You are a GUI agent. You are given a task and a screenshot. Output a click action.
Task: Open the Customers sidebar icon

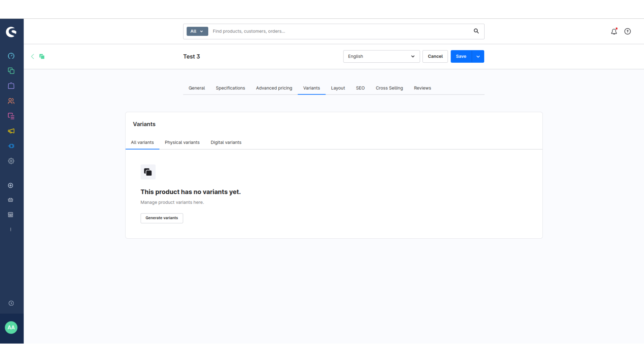(x=11, y=101)
